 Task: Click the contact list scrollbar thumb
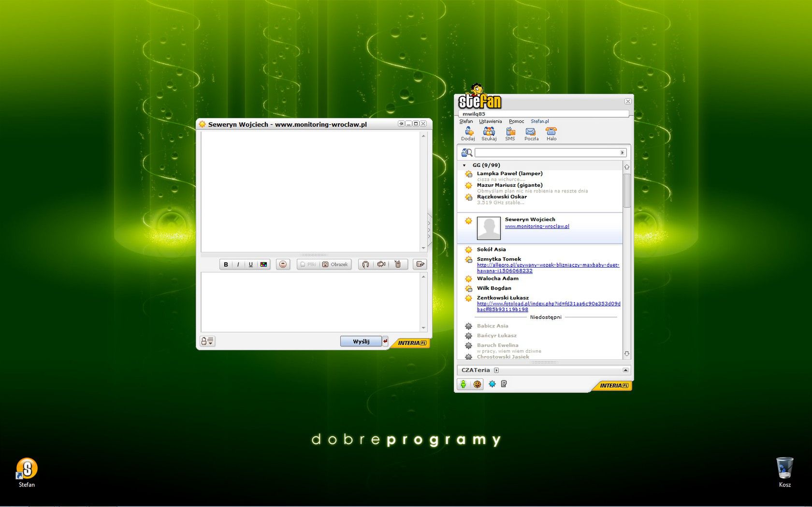point(627,191)
